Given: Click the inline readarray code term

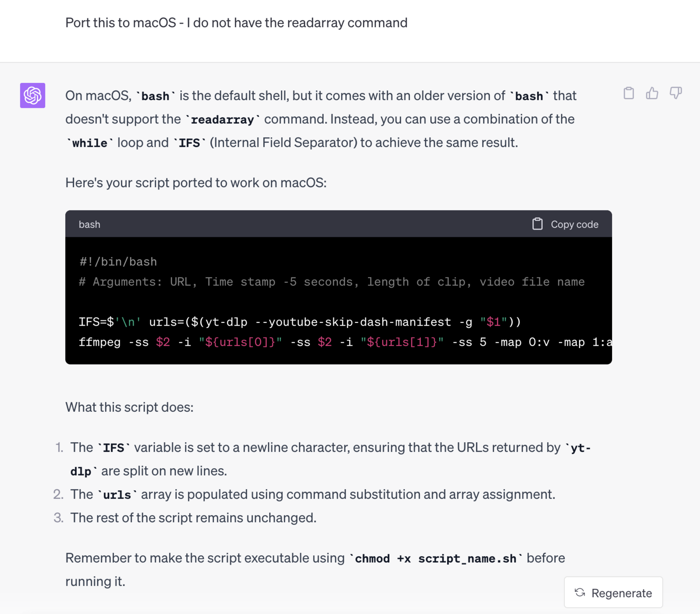Looking at the screenshot, I should [223, 120].
